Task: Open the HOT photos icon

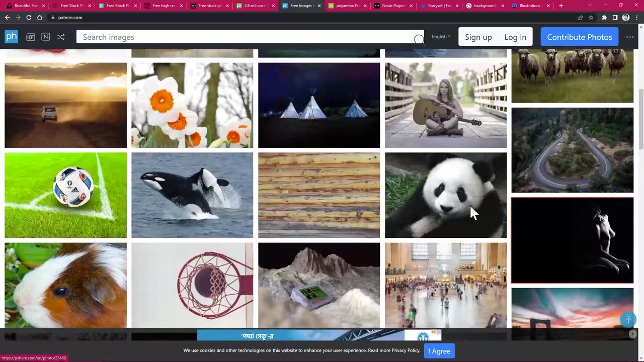Action: tap(31, 37)
